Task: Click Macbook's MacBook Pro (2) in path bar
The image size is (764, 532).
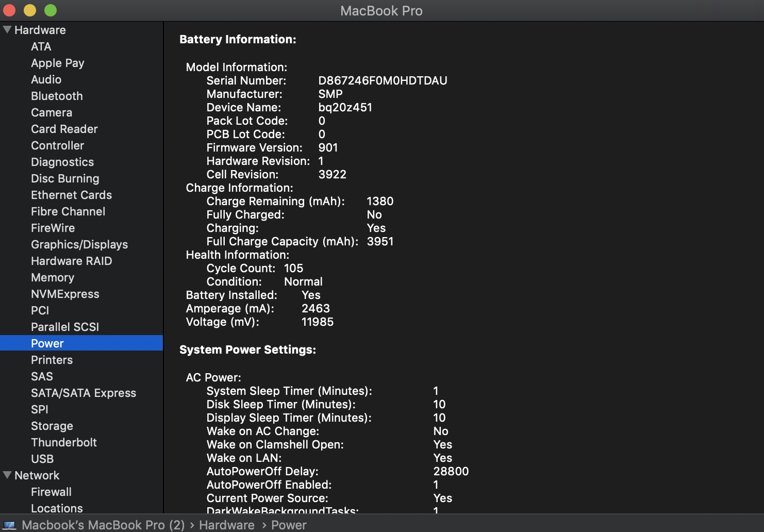Action: pyautogui.click(x=103, y=525)
